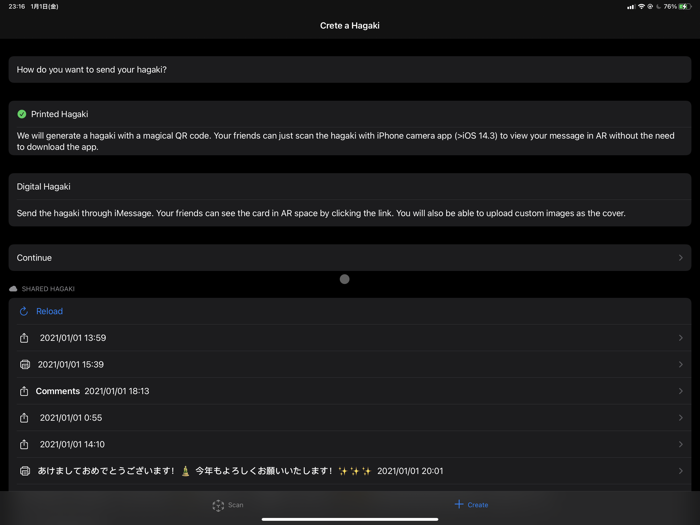Open the あけましておめでとうございます hagaki
This screenshot has width=700, height=525.
350,471
